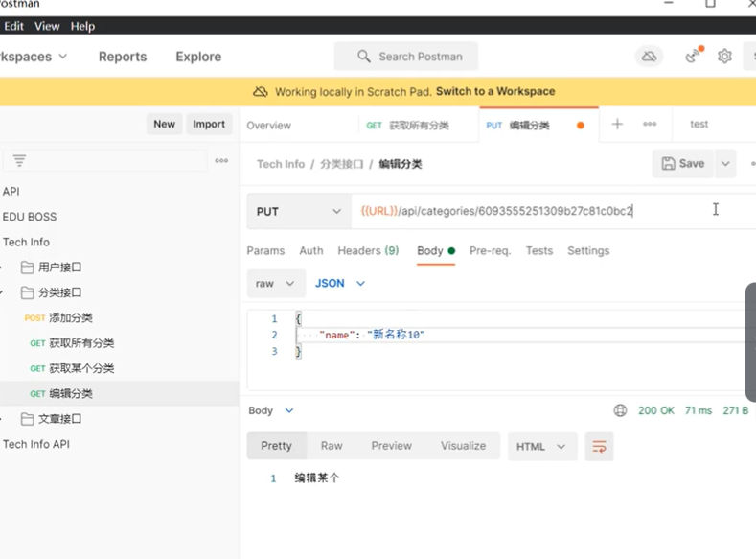Go to Reports
This screenshot has height=559, width=756.
[x=123, y=57]
